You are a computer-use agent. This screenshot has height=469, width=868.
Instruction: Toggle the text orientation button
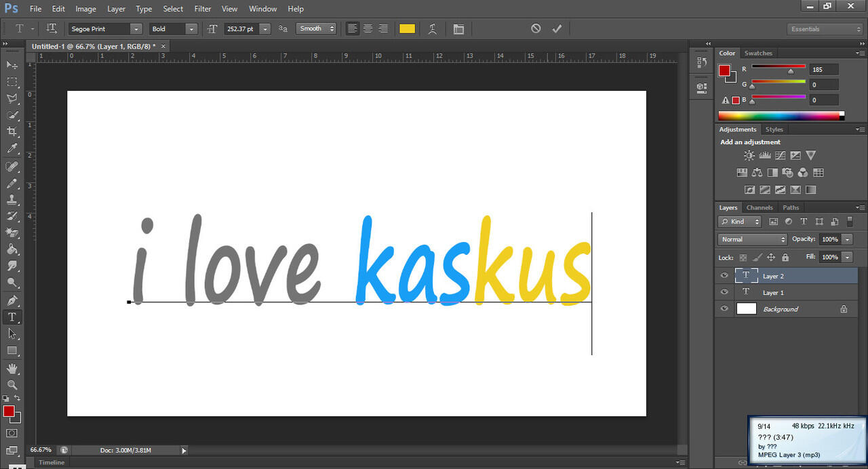pos(52,28)
